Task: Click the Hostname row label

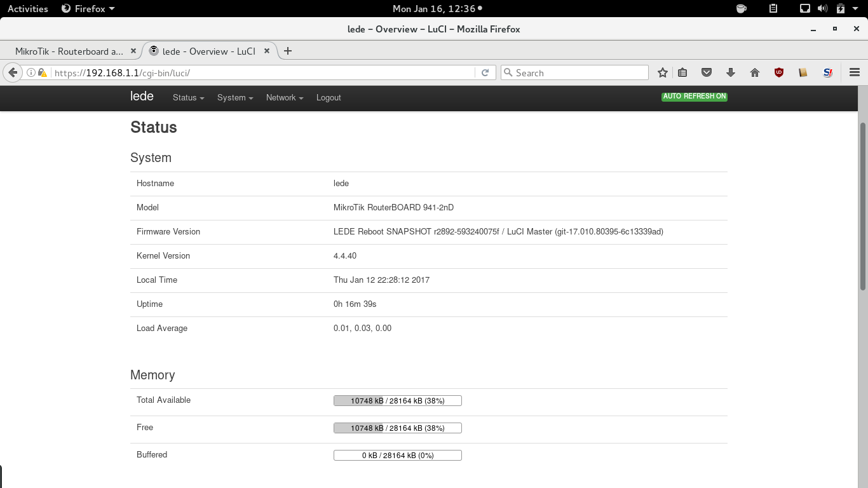Action: pyautogui.click(x=155, y=184)
